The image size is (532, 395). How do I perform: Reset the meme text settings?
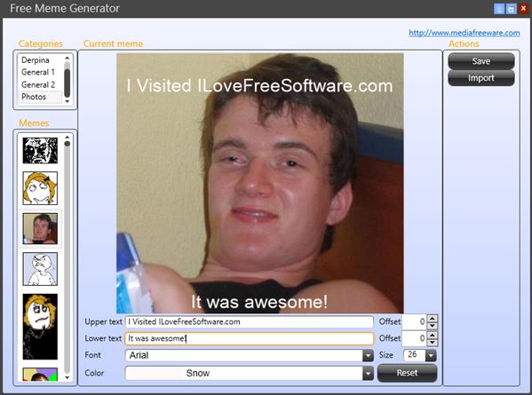(x=407, y=373)
